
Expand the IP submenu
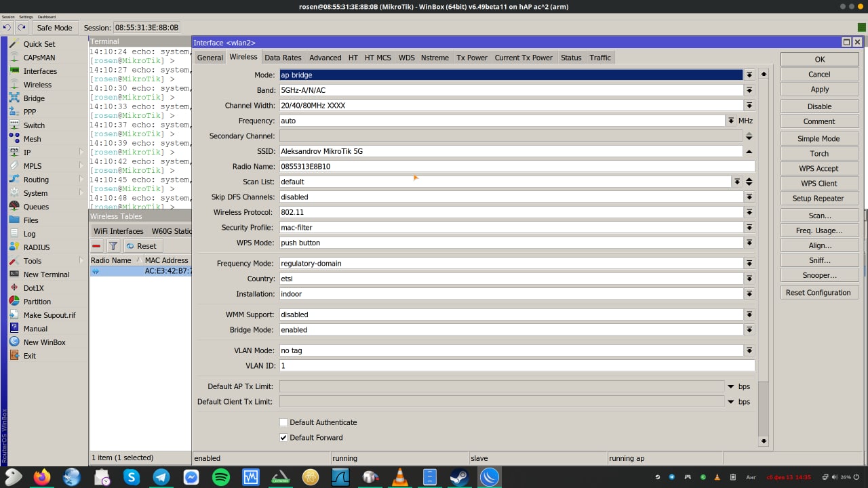(x=81, y=152)
